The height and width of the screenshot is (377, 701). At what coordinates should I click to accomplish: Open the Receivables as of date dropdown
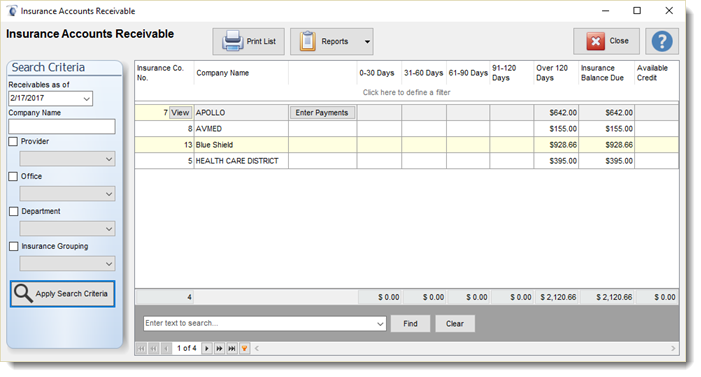87,98
